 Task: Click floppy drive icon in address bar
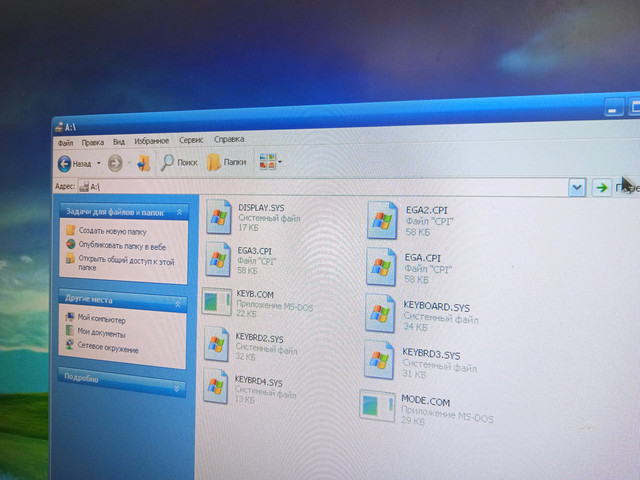(x=84, y=187)
